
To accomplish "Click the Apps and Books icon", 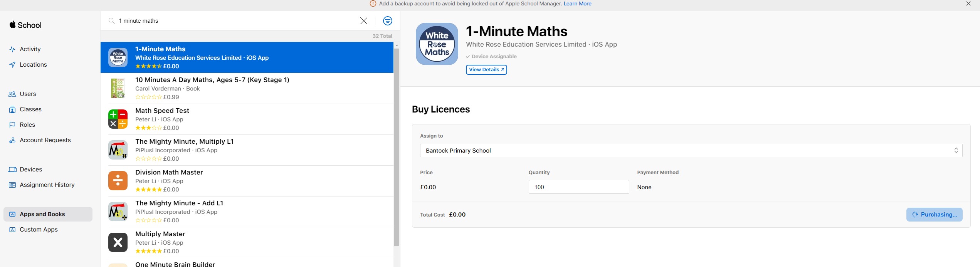I will pyautogui.click(x=12, y=214).
